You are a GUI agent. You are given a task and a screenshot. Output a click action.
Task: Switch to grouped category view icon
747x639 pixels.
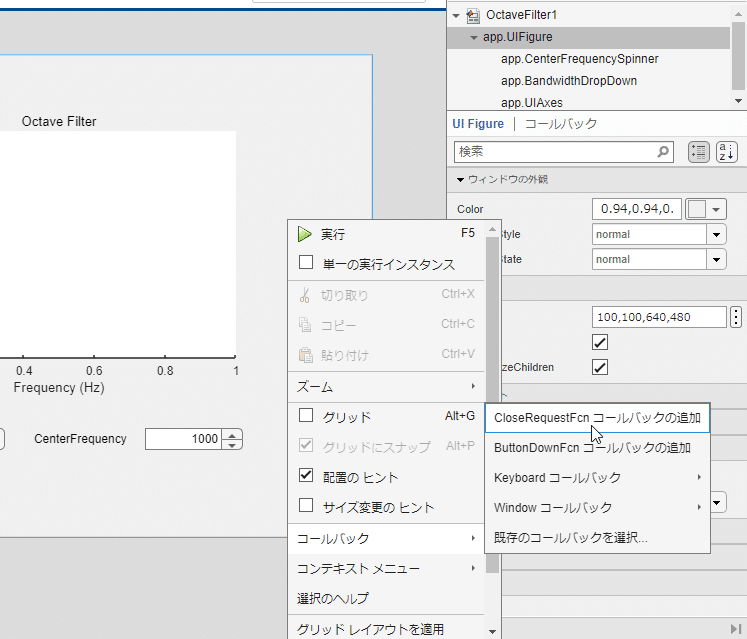click(698, 152)
